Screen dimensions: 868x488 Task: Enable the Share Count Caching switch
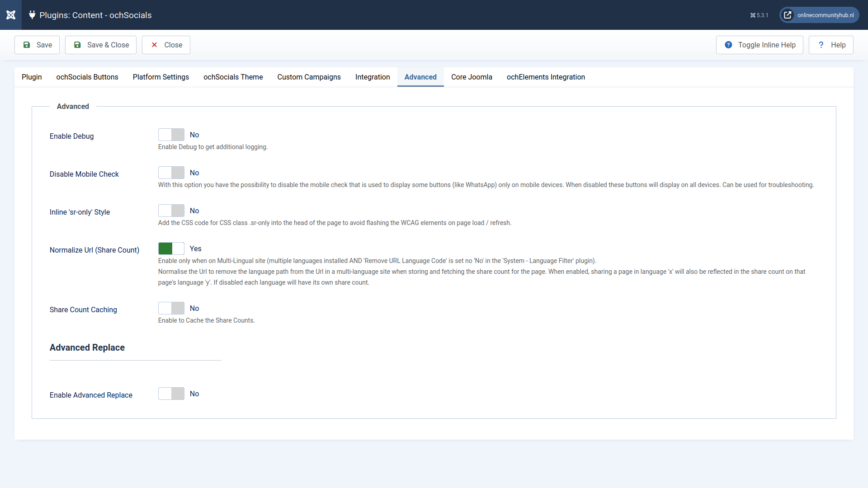171,308
